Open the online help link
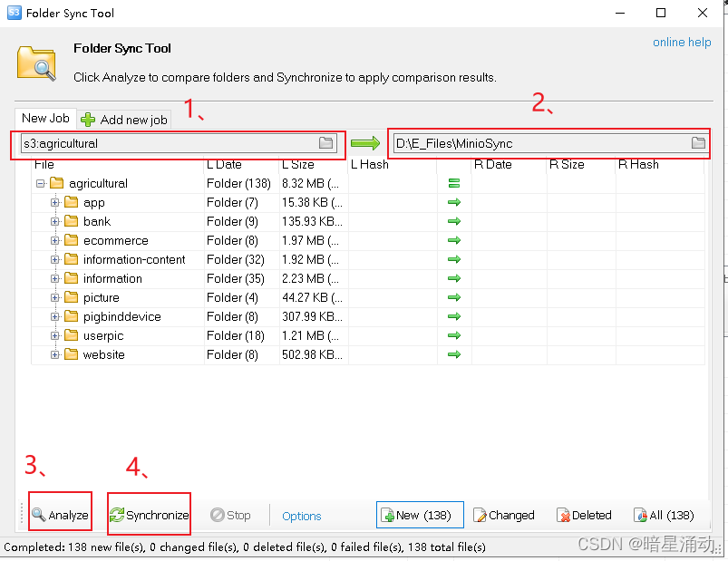 point(682,43)
